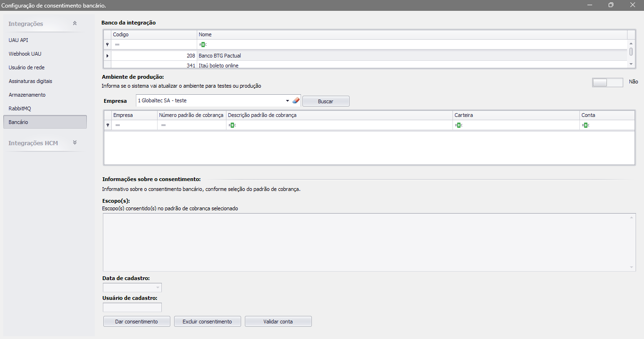The width and height of the screenshot is (644, 339).
Task: Click the Codigo column equals filter icon
Action: (117, 44)
